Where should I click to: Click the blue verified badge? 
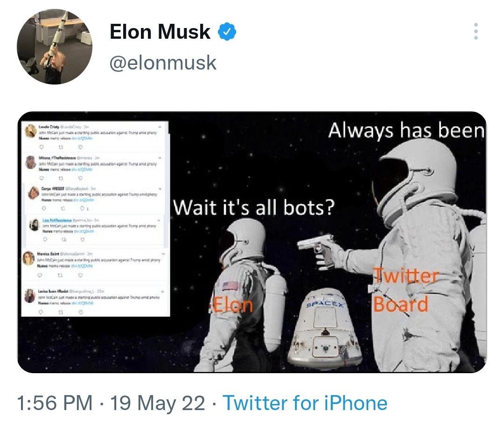pyautogui.click(x=227, y=32)
